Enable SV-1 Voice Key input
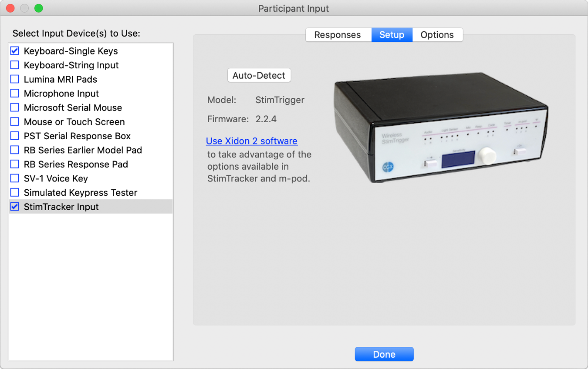The width and height of the screenshot is (588, 369). pyautogui.click(x=14, y=178)
